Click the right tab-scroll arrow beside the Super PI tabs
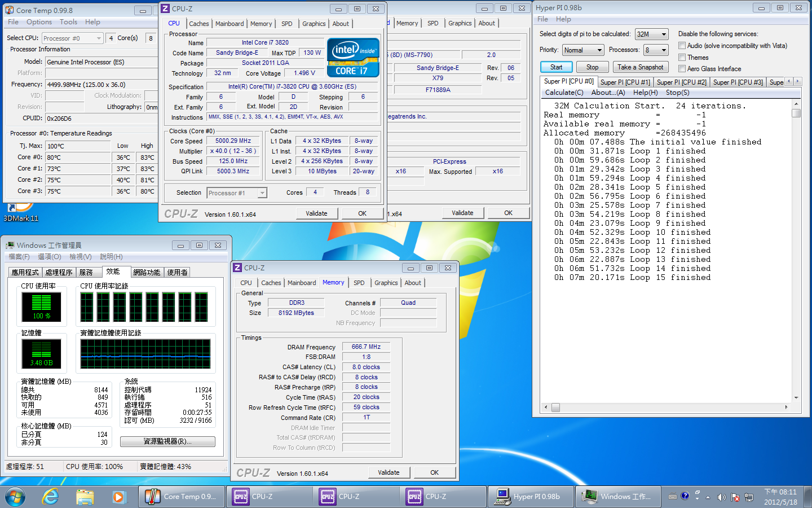The width and height of the screenshot is (812, 508). tap(797, 81)
